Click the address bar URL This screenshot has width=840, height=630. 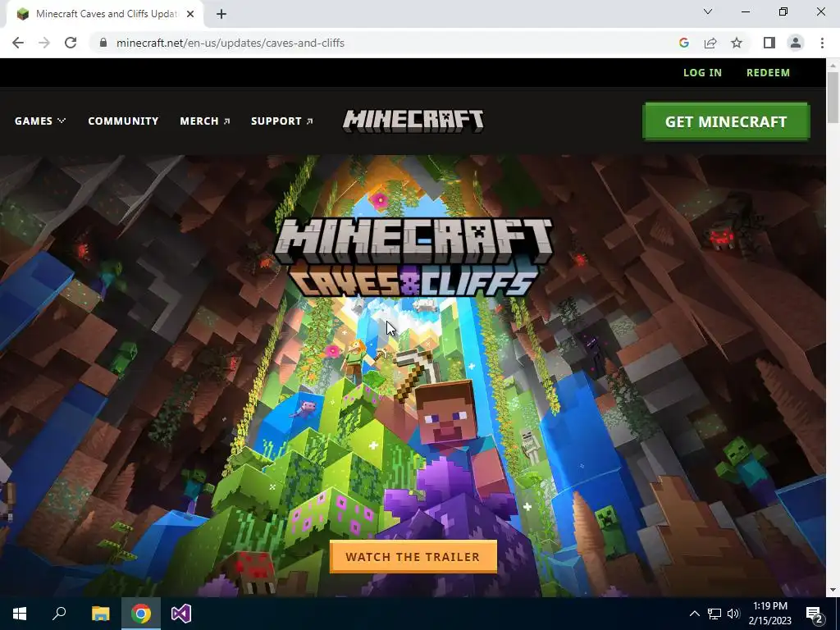[231, 43]
